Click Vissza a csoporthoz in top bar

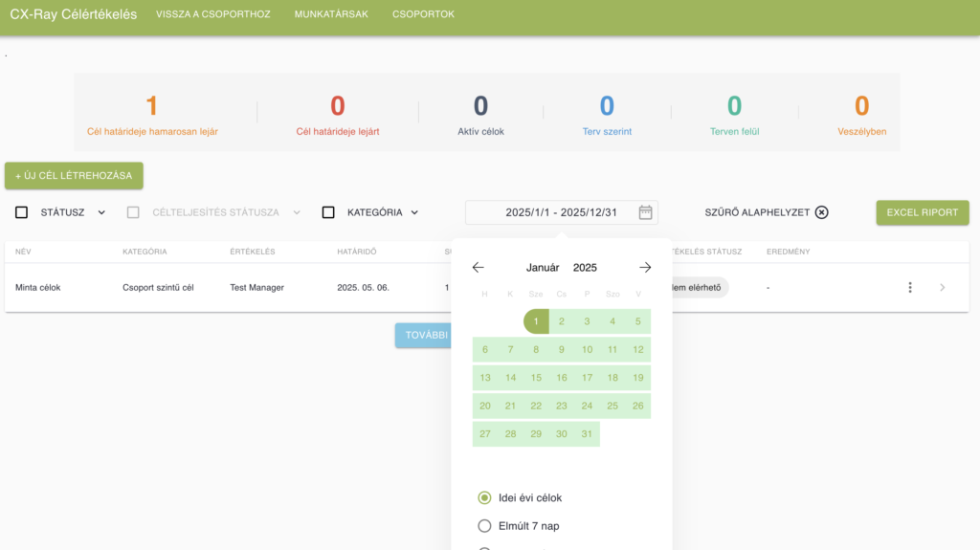tap(212, 14)
